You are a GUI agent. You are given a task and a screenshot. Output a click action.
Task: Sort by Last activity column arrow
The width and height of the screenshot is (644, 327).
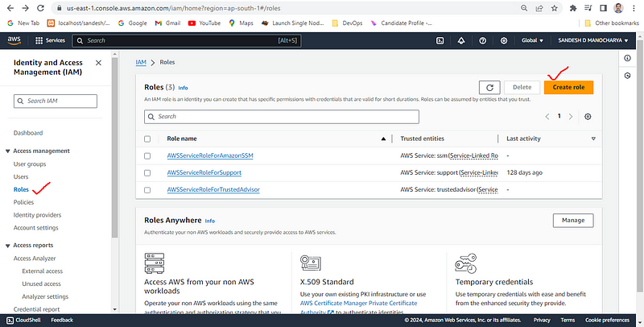point(593,139)
